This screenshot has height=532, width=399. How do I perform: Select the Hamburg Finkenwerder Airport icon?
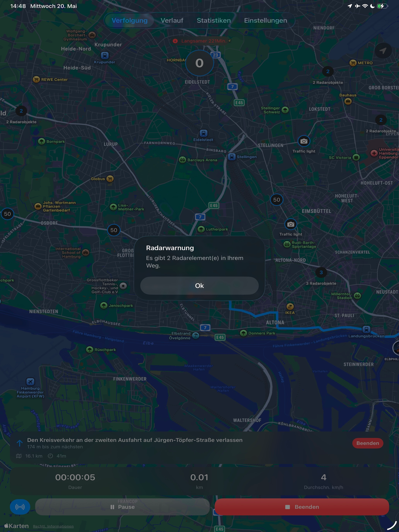30,381
